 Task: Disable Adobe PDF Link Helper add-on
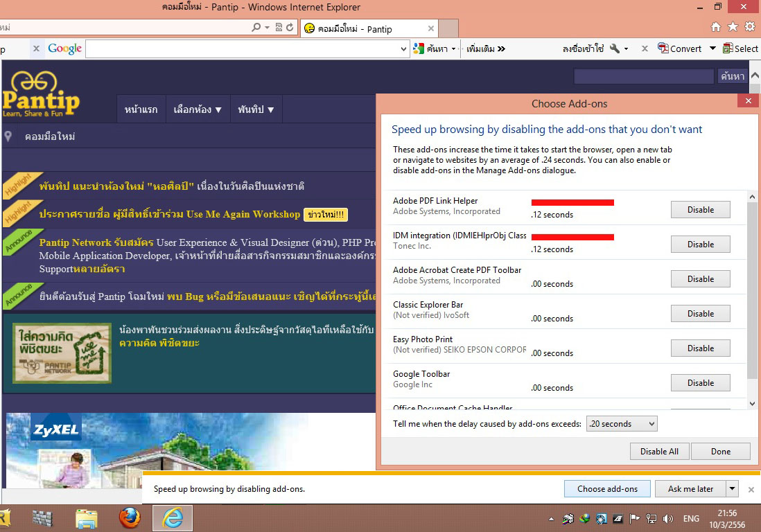pos(700,209)
